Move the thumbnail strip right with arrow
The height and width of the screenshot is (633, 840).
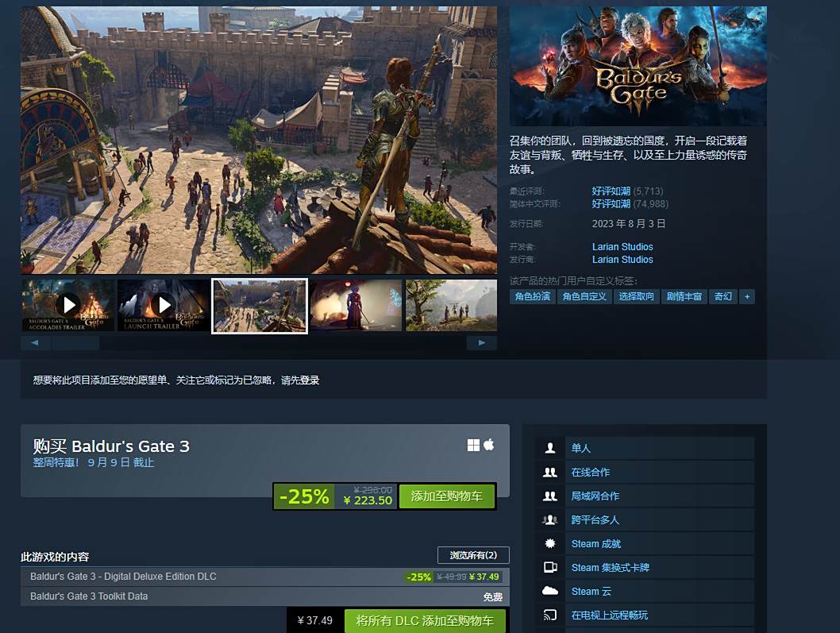pyautogui.click(x=482, y=342)
